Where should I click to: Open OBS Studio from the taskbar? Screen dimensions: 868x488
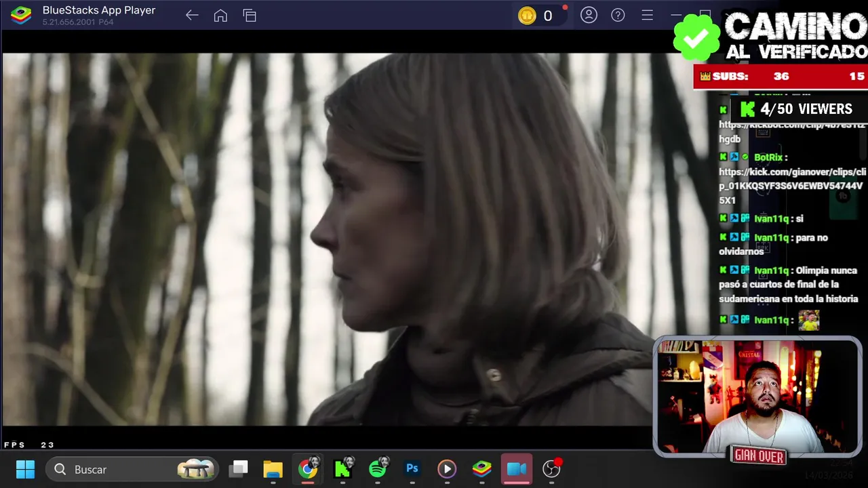point(552,469)
